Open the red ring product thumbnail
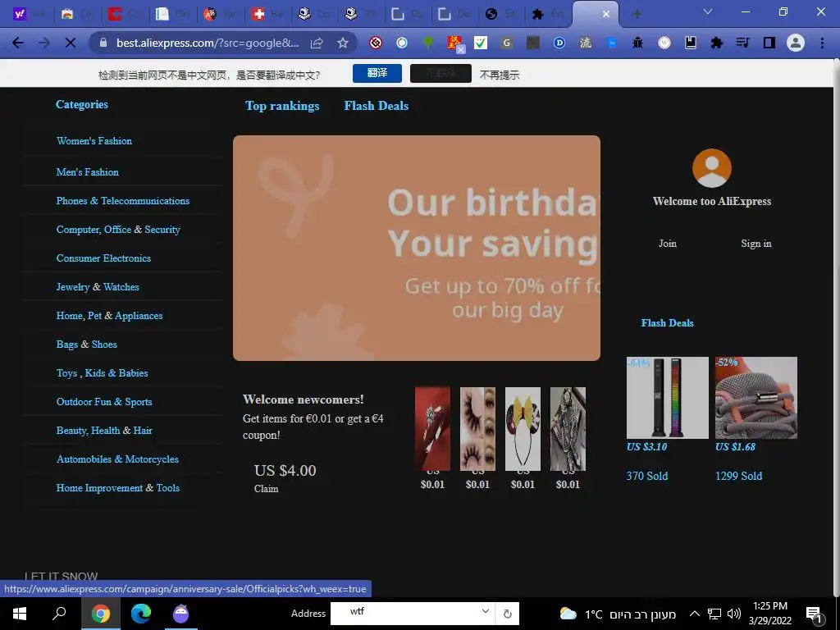Image resolution: width=840 pixels, height=630 pixels. coord(432,428)
